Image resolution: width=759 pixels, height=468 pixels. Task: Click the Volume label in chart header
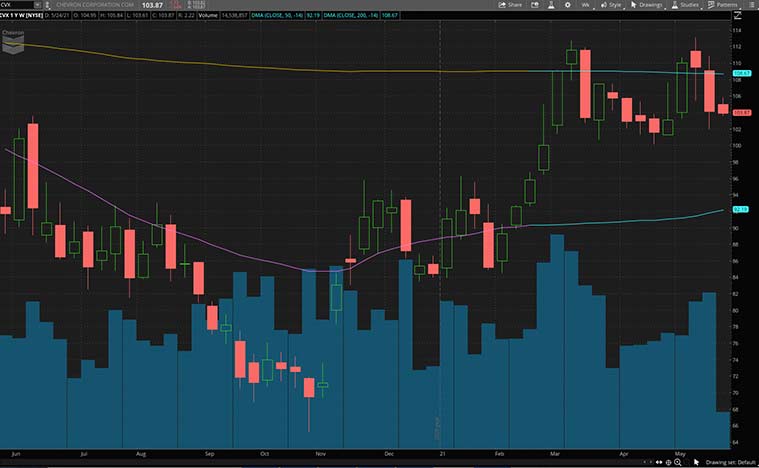pyautogui.click(x=208, y=15)
